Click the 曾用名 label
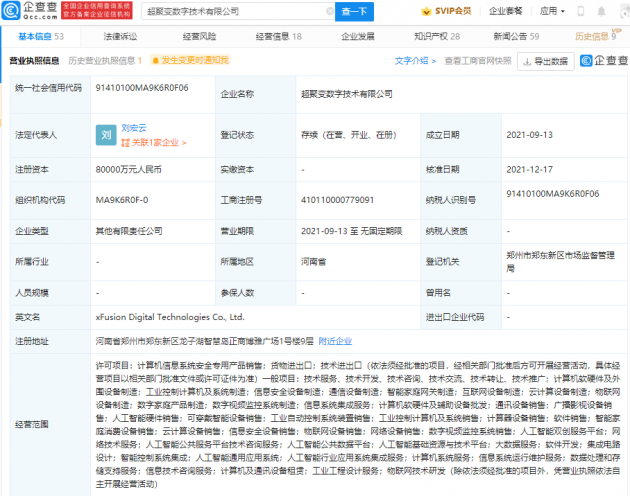 pos(438,293)
